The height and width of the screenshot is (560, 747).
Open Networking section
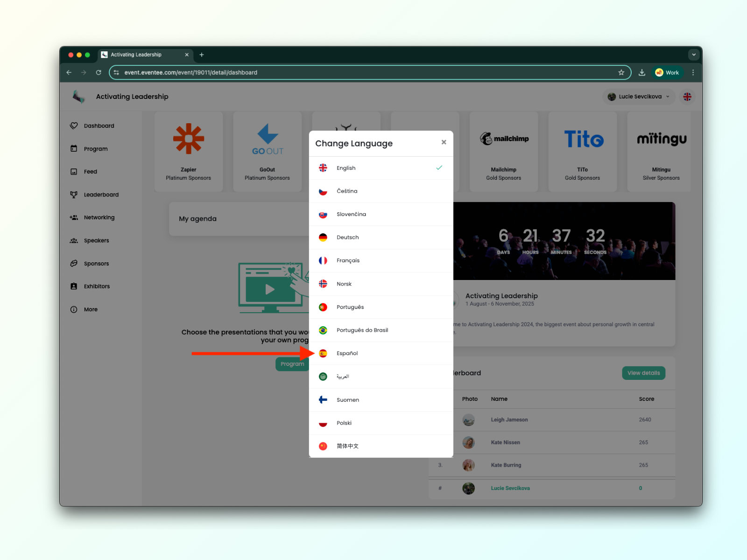click(92, 217)
